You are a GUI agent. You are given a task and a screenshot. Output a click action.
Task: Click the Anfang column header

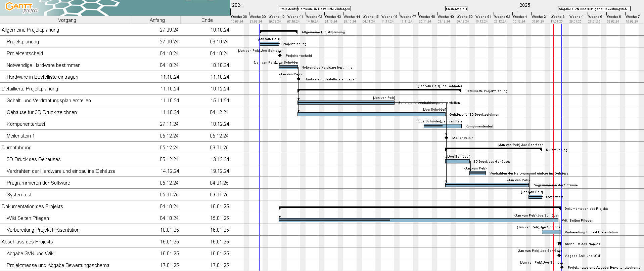coord(157,20)
